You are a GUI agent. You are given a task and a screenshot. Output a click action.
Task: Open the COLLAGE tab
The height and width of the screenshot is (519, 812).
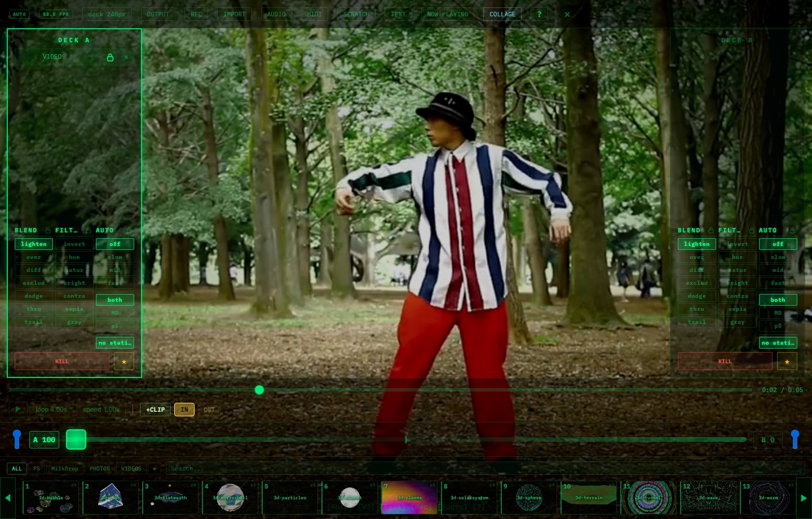502,14
